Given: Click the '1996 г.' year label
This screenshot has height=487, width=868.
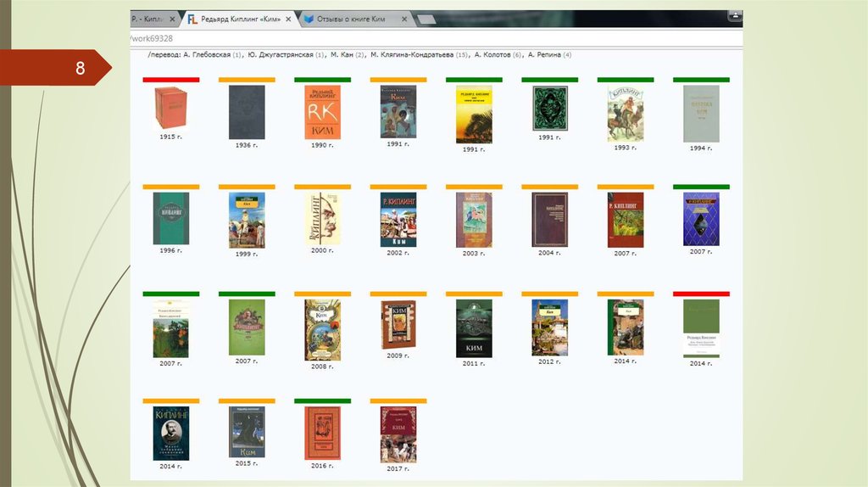Looking at the screenshot, I should (x=171, y=250).
